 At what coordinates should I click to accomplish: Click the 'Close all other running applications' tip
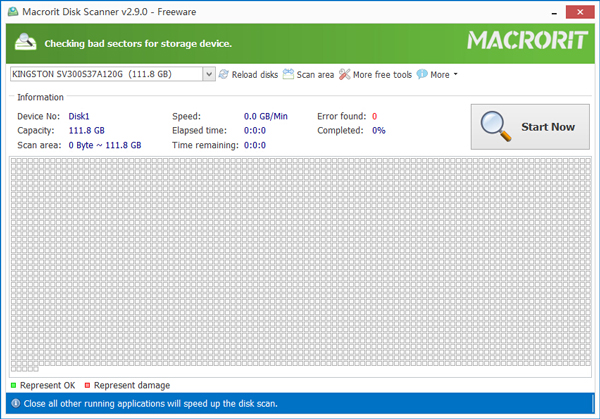150,404
